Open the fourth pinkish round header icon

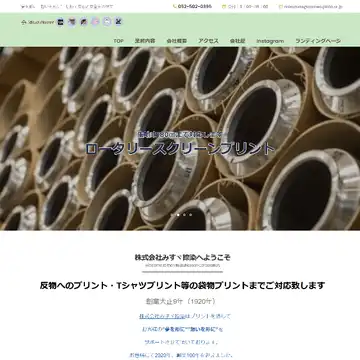click(95, 22)
